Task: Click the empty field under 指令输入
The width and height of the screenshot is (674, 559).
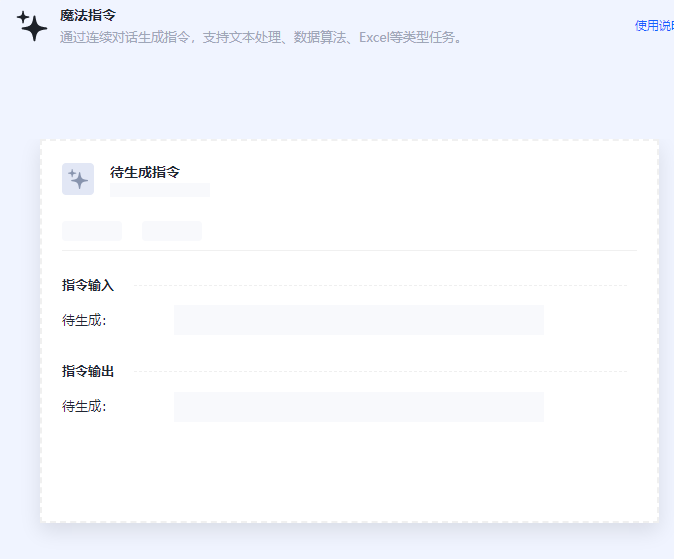Action: tap(358, 320)
